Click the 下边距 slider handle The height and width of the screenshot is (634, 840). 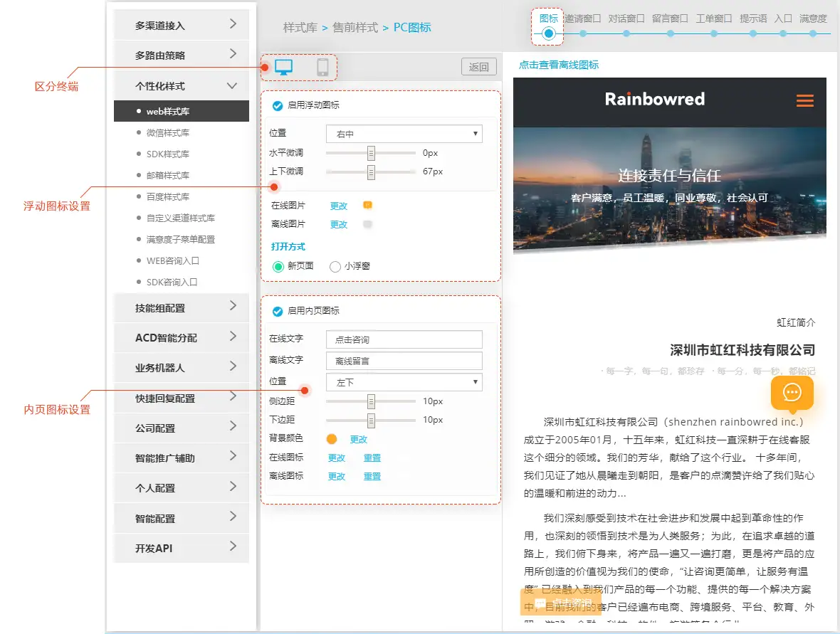point(371,421)
